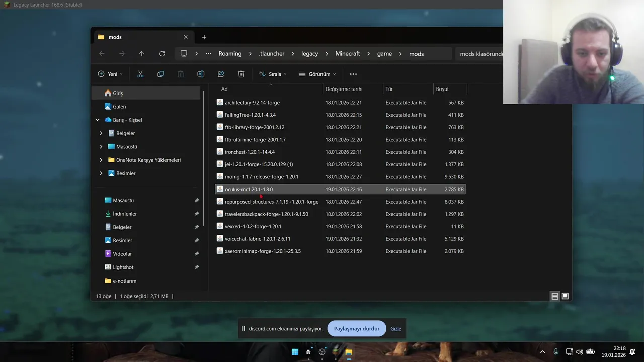Image resolution: width=644 pixels, height=362 pixels.
Task: Switch to large thumbnails view icon
Action: tap(565, 296)
